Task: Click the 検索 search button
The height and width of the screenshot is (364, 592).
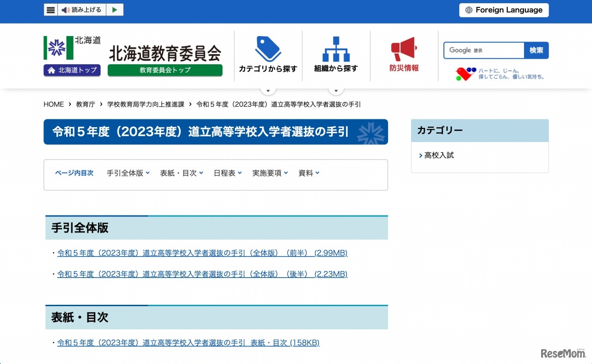Action: [x=536, y=50]
